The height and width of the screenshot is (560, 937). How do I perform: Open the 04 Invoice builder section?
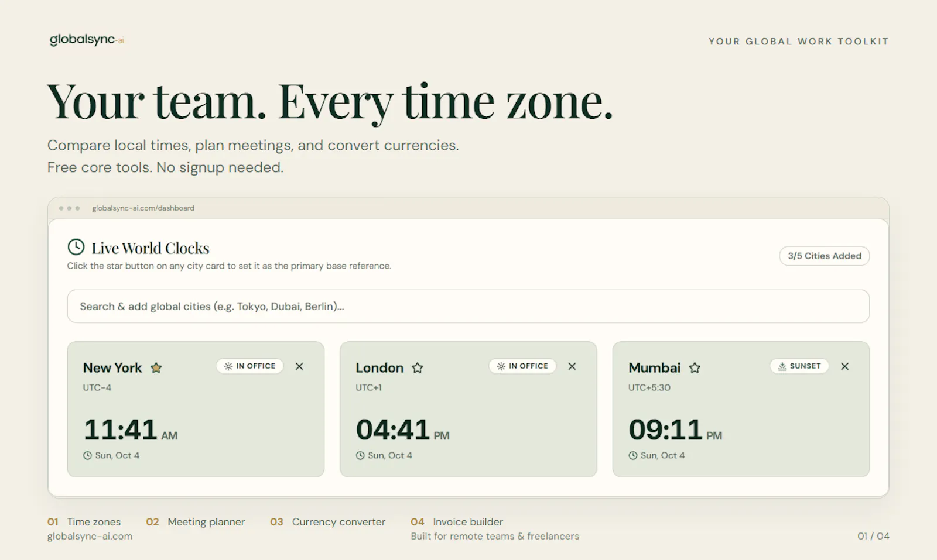click(x=457, y=521)
